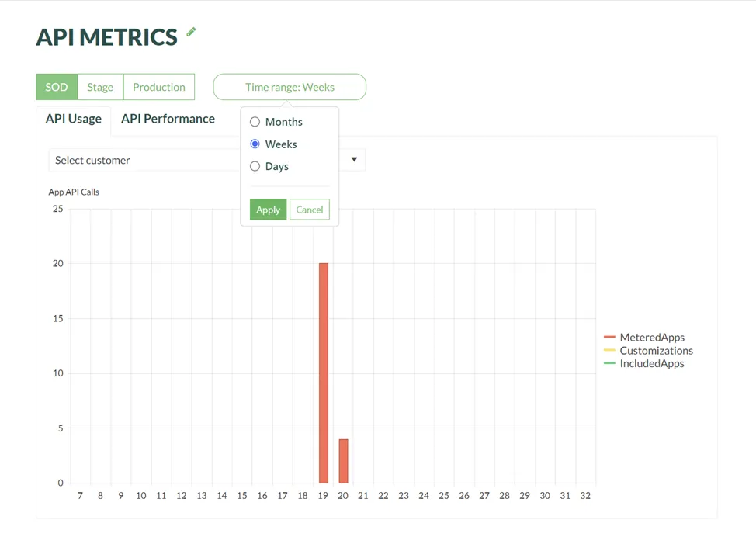Click the week 19 bar in chart
Viewport: 756px width, 558px height.
324,373
